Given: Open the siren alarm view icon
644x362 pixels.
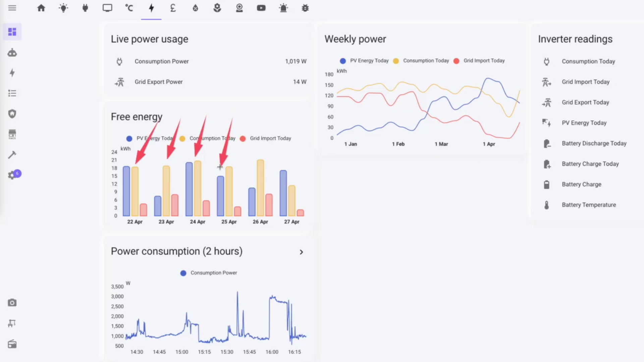Looking at the screenshot, I should pos(283,8).
